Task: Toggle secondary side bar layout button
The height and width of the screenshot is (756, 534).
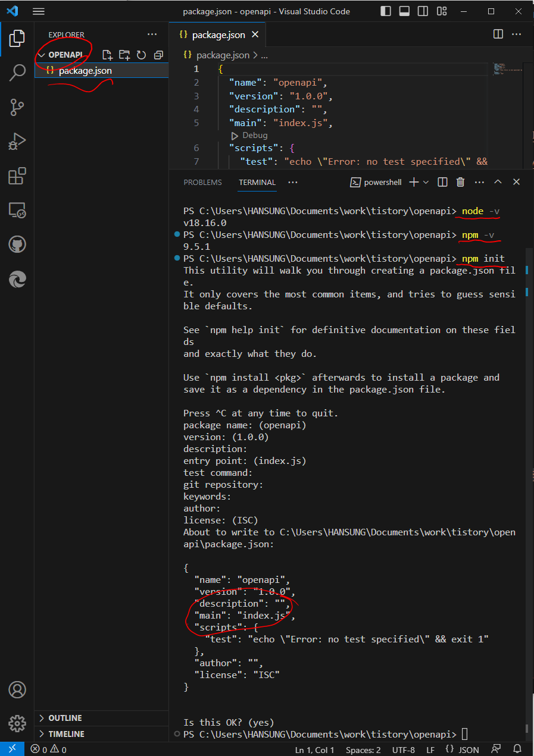Action: click(x=423, y=11)
